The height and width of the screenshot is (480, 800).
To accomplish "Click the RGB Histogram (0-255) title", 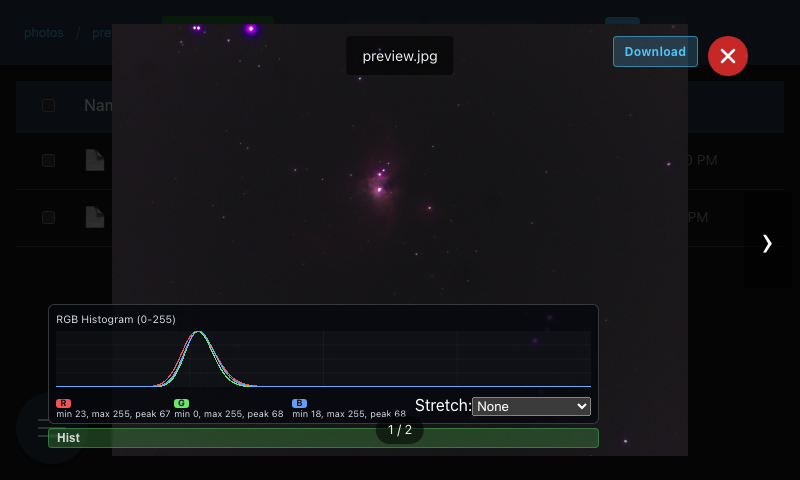I will pyautogui.click(x=116, y=319).
